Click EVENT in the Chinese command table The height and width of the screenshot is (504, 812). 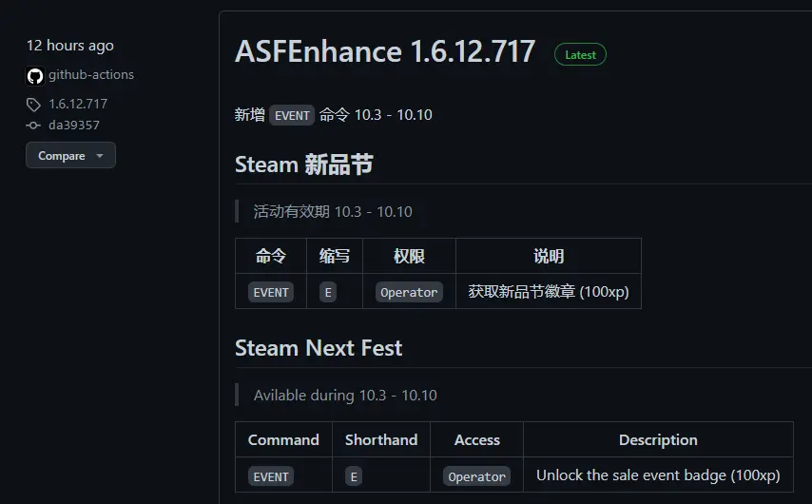[271, 292]
